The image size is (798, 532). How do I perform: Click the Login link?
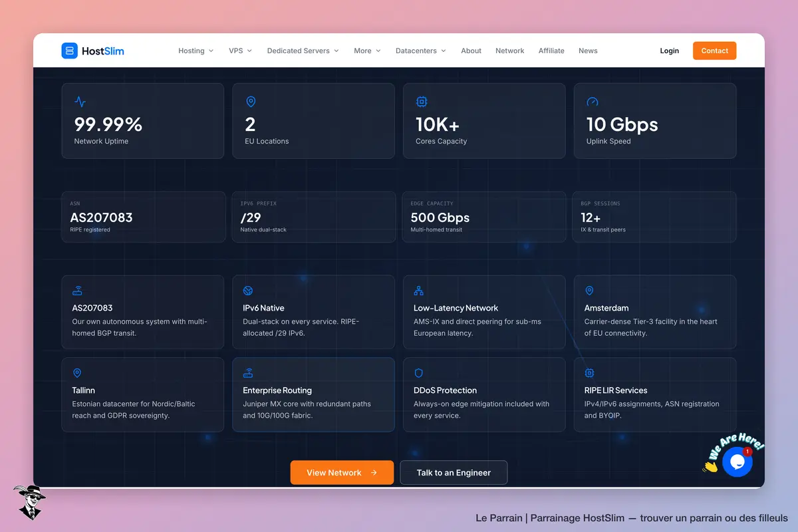pyautogui.click(x=670, y=51)
